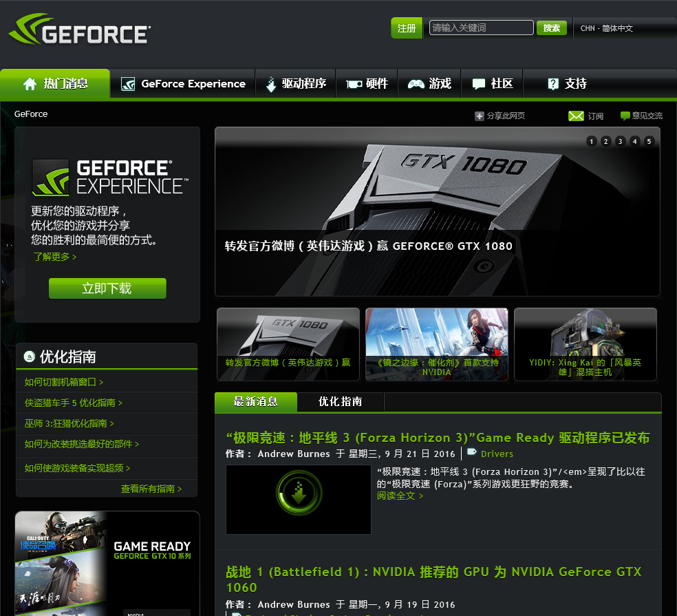Viewport: 677px width, 616px height.
Task: Open the Forza Horizon 3 article title
Action: pos(438,438)
